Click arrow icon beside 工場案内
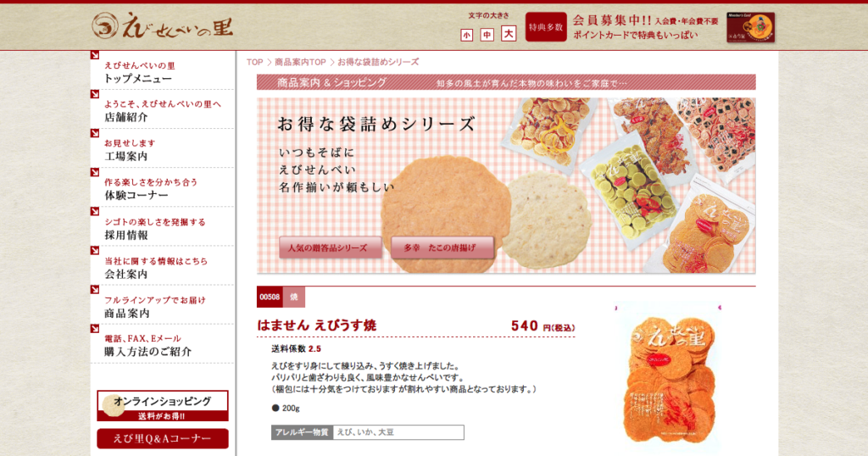Viewport: 868px width, 456px height. [95, 133]
